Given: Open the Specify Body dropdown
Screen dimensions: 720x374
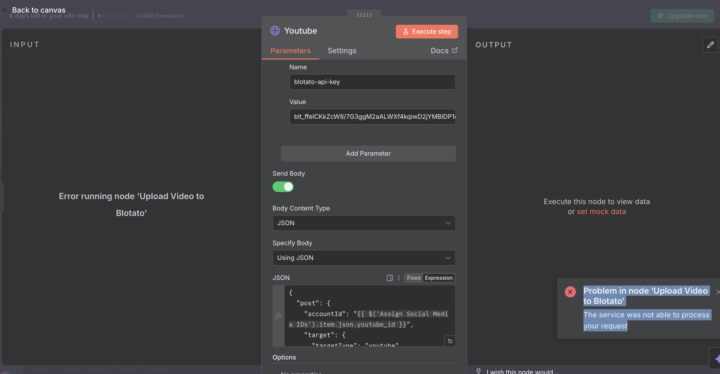Looking at the screenshot, I should [364, 258].
